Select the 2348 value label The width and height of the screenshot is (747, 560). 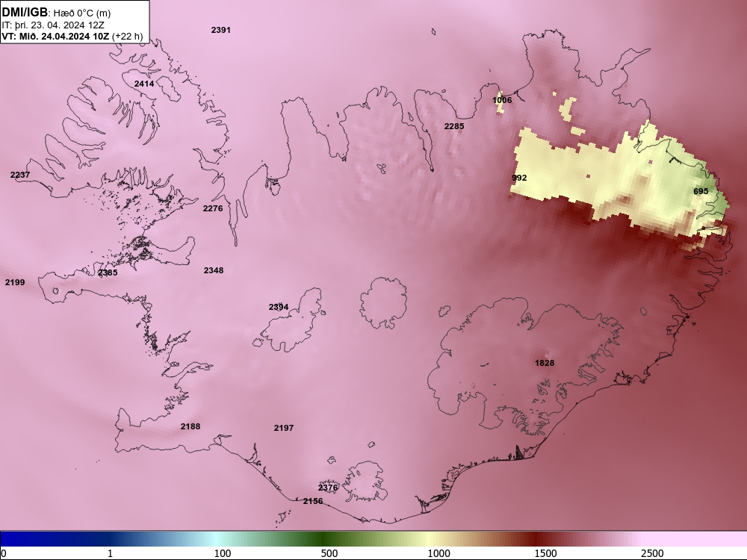coord(214,270)
